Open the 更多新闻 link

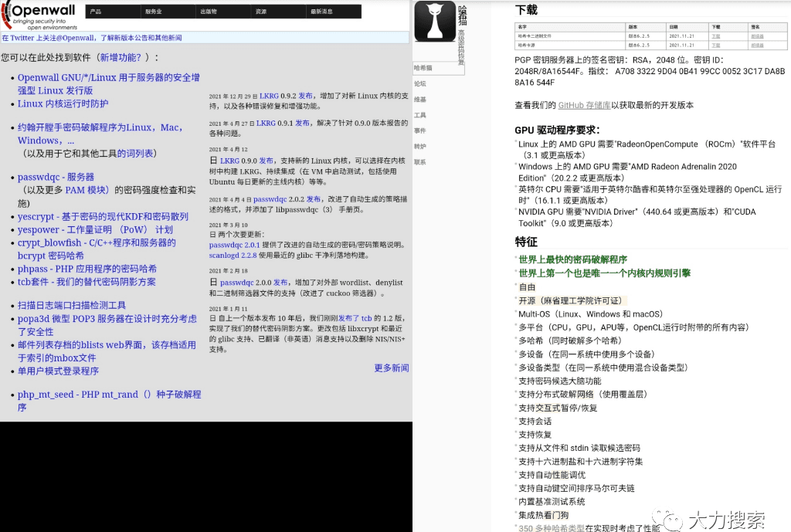tap(391, 368)
